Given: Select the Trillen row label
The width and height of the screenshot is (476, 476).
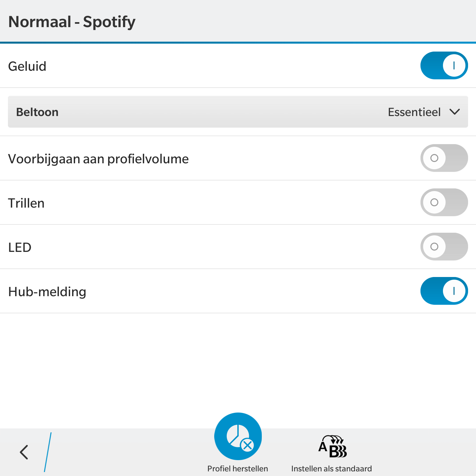Looking at the screenshot, I should coord(26,203).
